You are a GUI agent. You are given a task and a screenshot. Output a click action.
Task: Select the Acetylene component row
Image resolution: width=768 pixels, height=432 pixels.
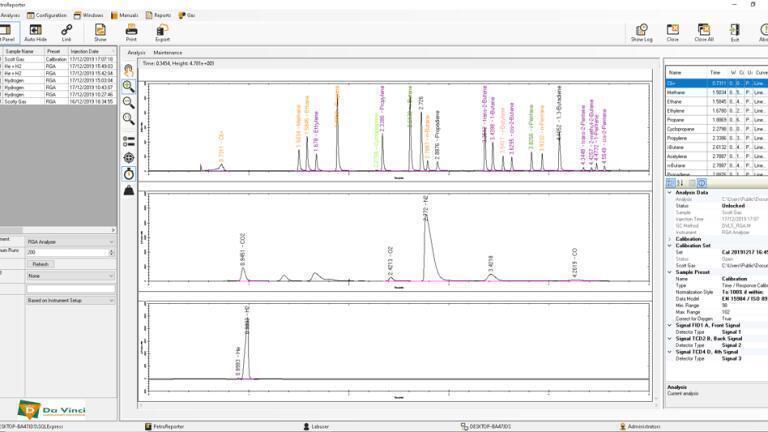pos(717,156)
